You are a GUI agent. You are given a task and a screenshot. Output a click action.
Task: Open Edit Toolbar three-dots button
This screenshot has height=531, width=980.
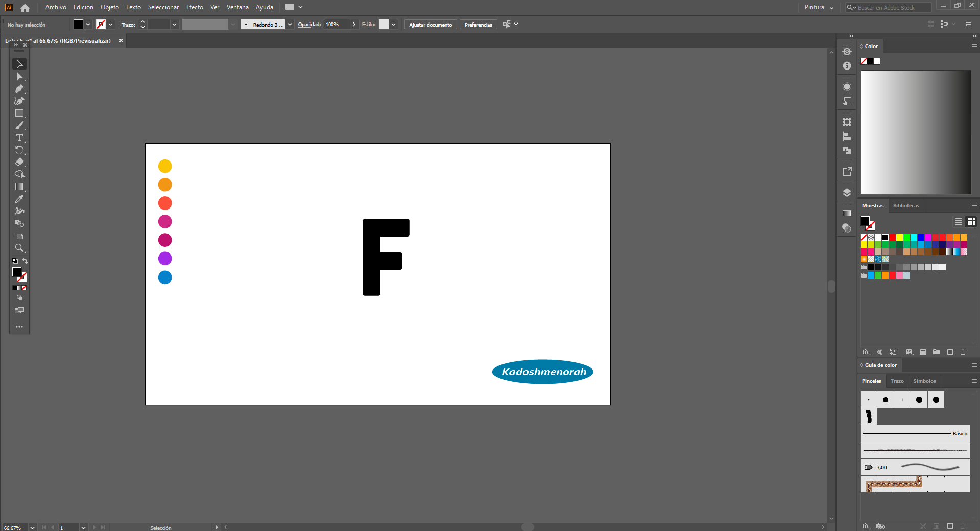point(19,327)
